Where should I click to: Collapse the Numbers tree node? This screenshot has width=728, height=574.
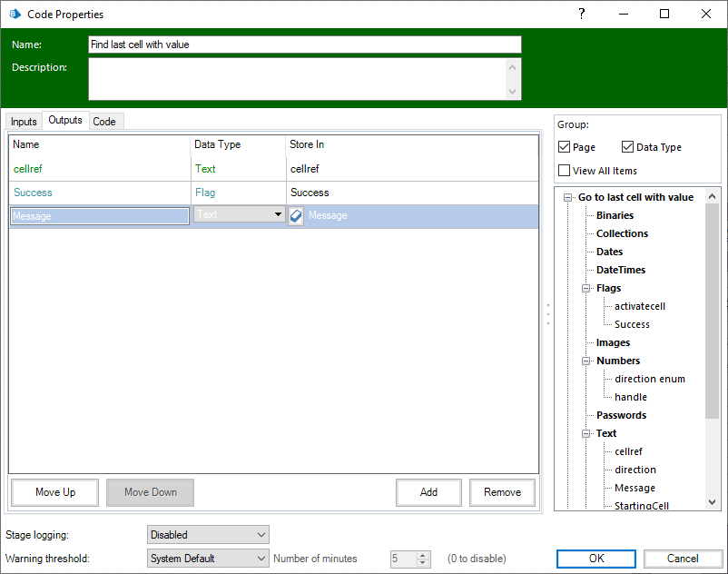coord(586,361)
